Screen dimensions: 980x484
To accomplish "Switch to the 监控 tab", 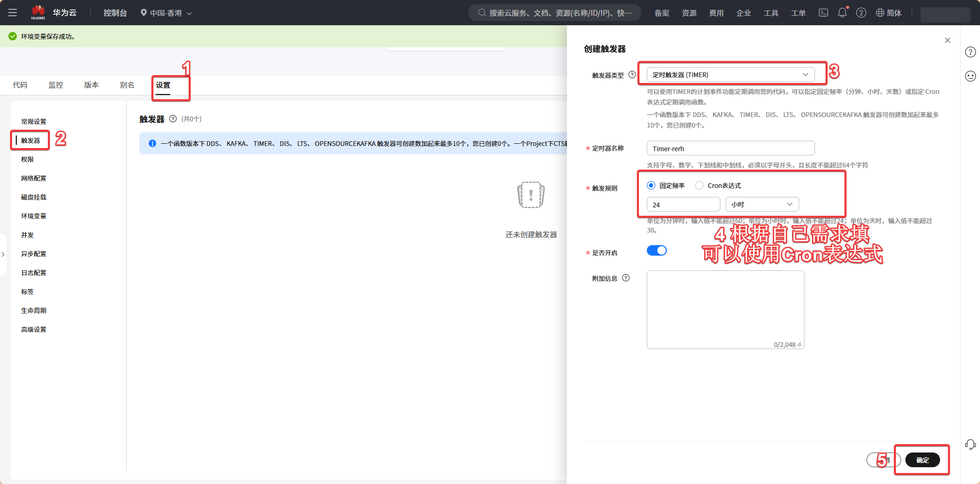I will tap(56, 85).
